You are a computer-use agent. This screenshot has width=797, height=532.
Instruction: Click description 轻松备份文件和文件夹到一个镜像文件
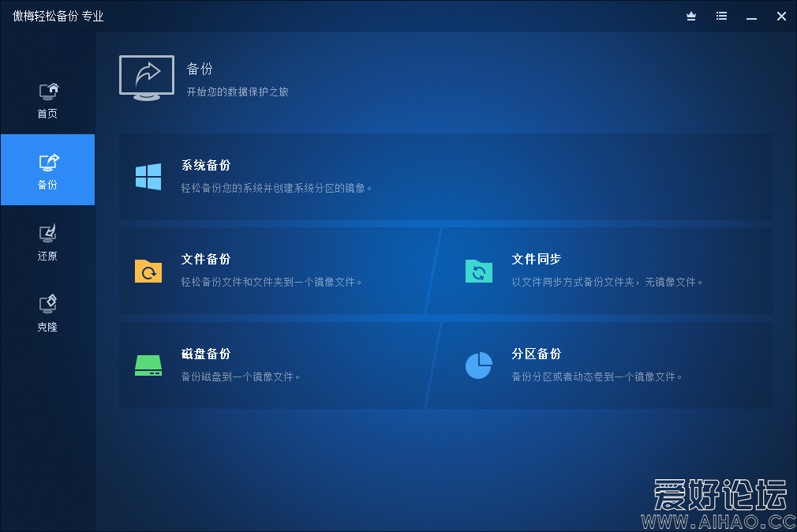271,283
